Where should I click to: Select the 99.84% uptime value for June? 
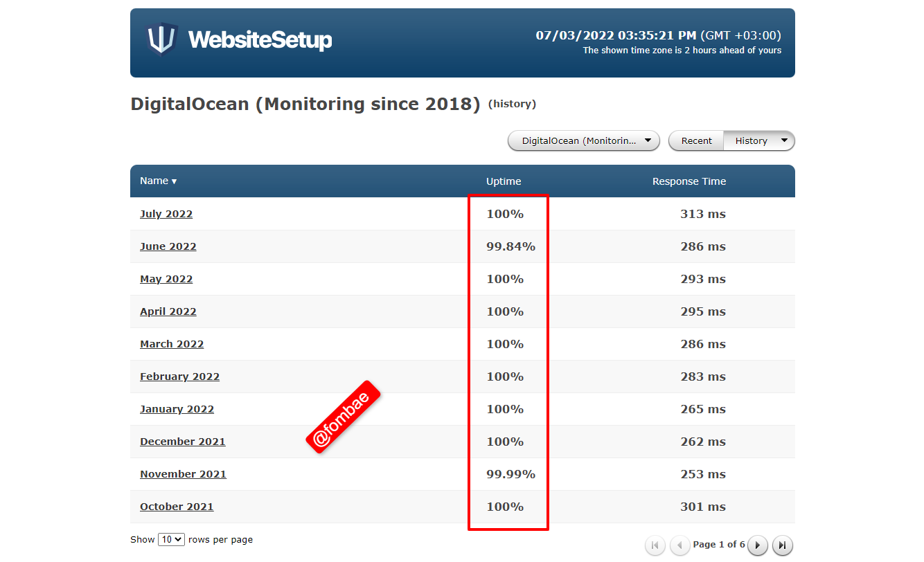[x=511, y=246]
